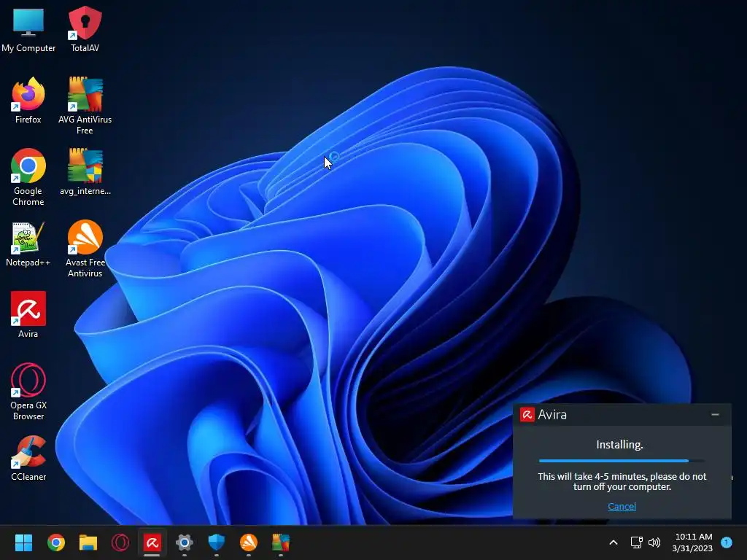Select the Firefox desktop shortcut
The width and height of the screenshot is (747, 560).
tap(28, 101)
